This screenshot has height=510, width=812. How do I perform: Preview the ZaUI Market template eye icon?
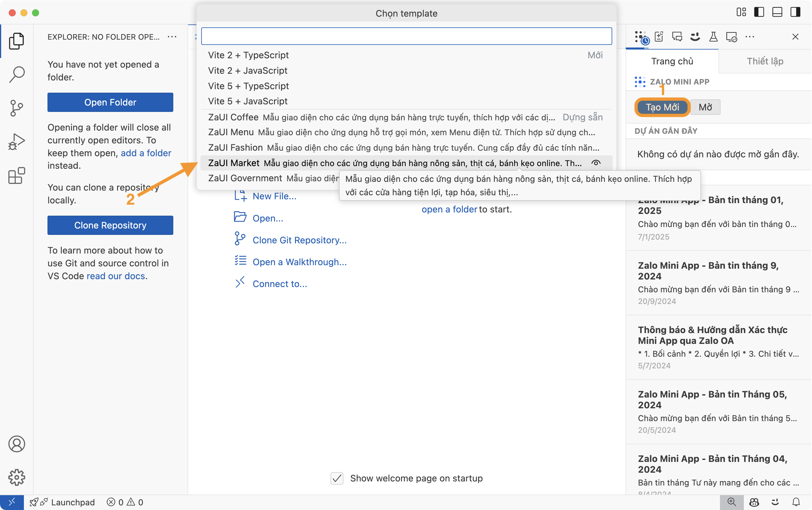596,163
